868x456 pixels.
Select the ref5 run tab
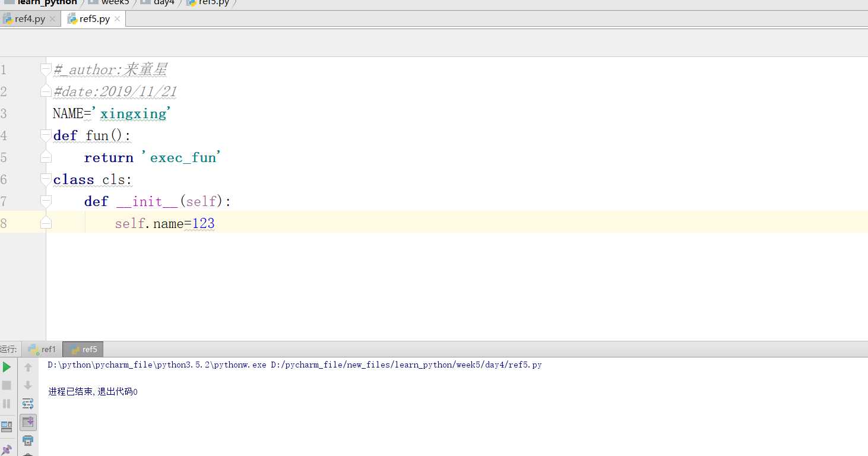(83, 349)
